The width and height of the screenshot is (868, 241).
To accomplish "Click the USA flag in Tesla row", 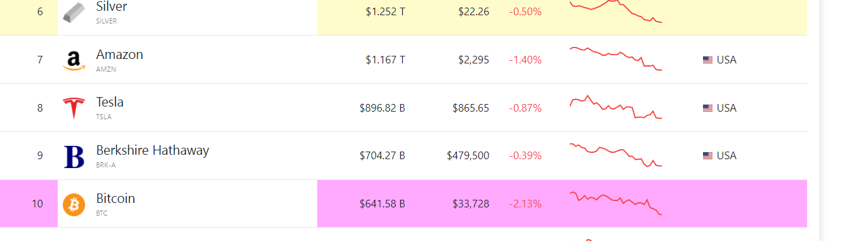I will point(707,108).
